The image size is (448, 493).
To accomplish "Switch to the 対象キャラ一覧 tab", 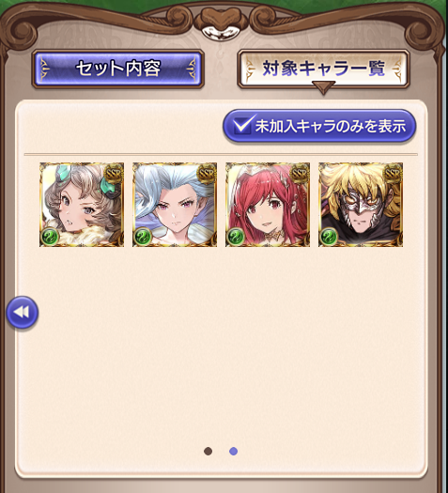I will (x=323, y=69).
